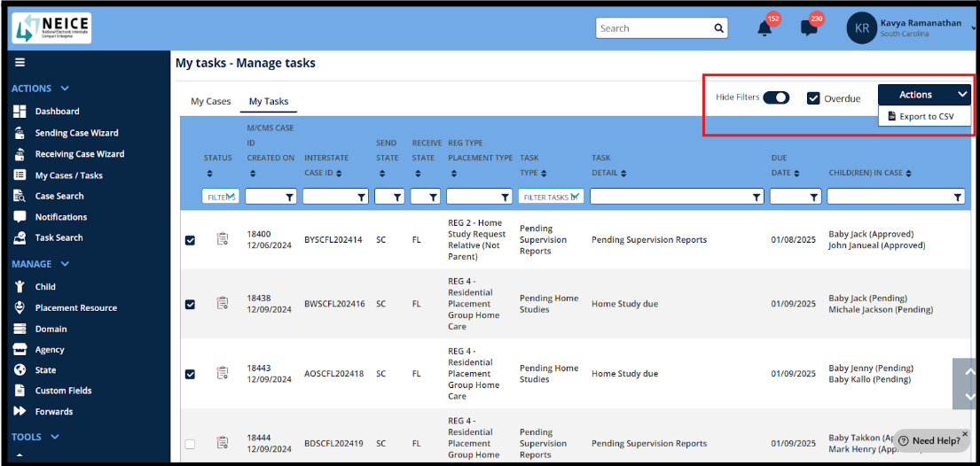This screenshot has width=980, height=466.
Task: Uncheck row checkbox for case 18400
Action: click(191, 240)
